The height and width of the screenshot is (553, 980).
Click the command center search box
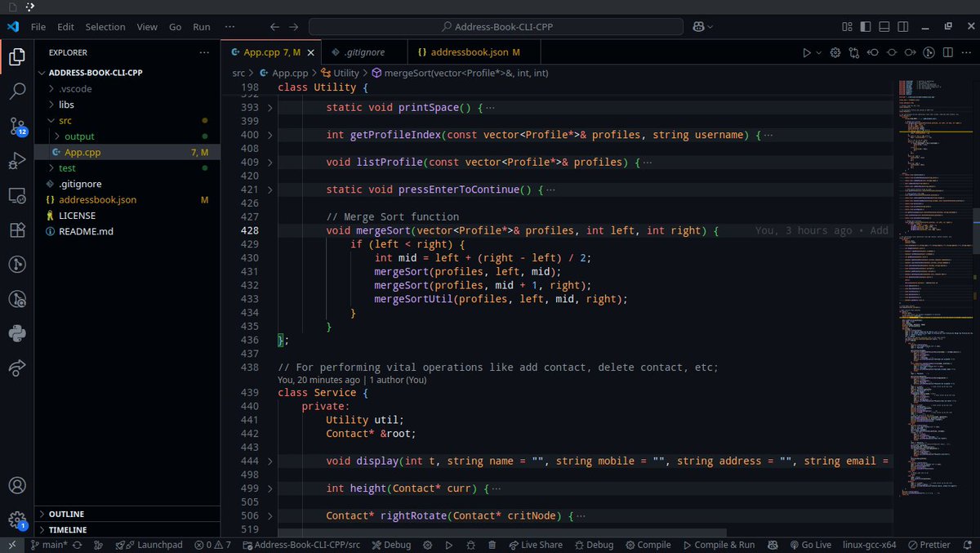coord(497,27)
